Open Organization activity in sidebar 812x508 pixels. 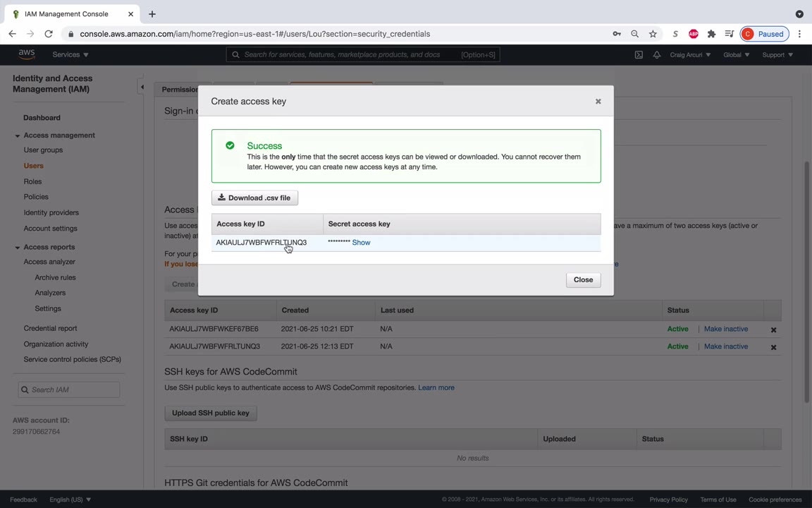[56, 344]
